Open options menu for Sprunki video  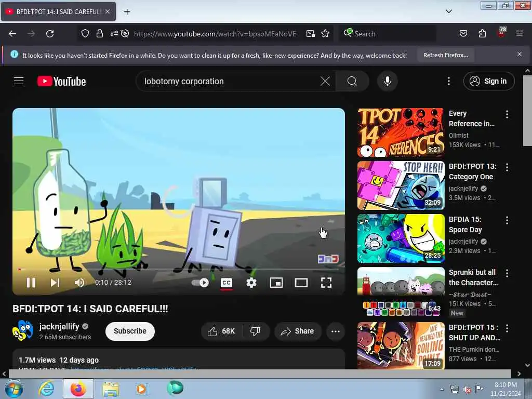click(507, 273)
